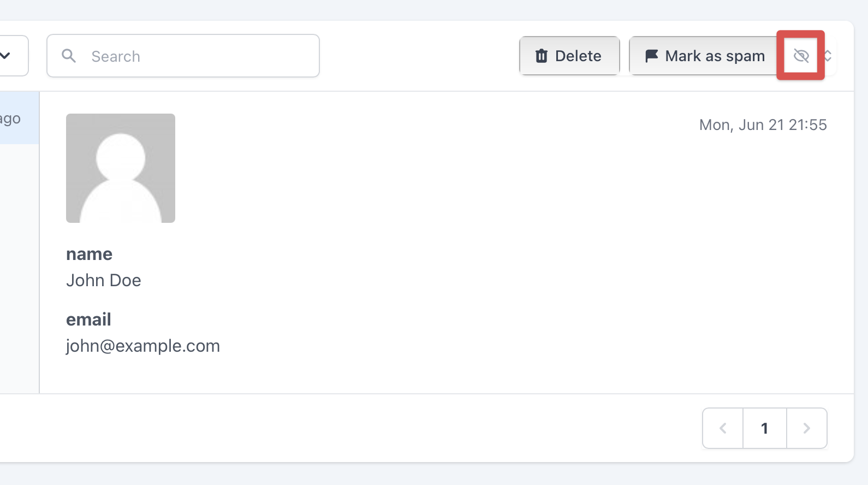The width and height of the screenshot is (868, 485).
Task: Select page 1 in pagination
Action: pyautogui.click(x=764, y=428)
